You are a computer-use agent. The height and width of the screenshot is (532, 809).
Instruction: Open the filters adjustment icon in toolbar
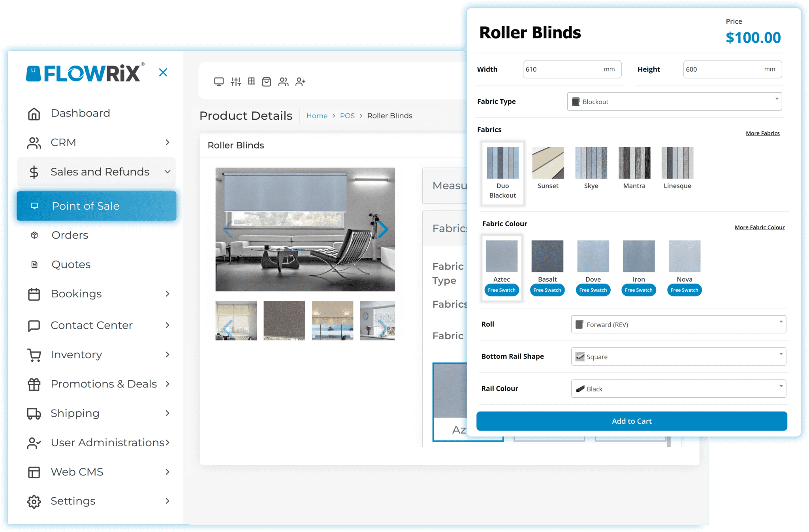pyautogui.click(x=235, y=81)
